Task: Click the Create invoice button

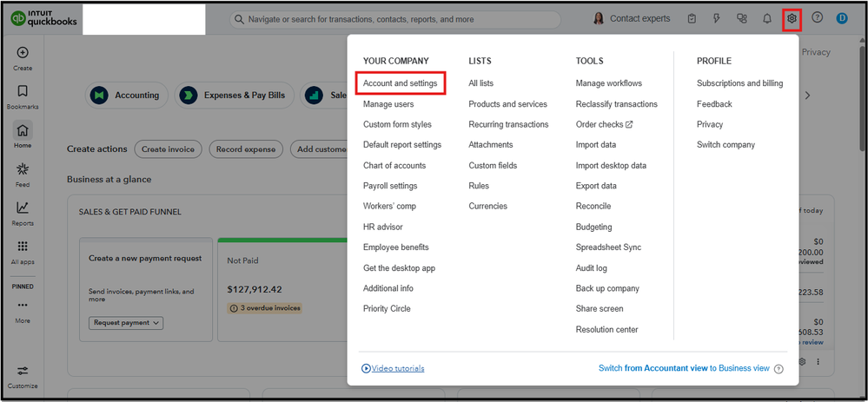Action: [169, 149]
